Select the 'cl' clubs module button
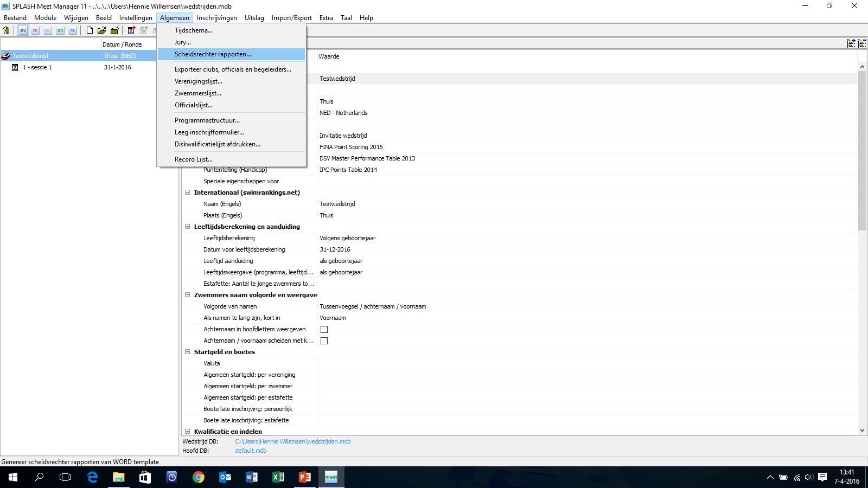Viewport: 868px width, 488px height. [x=48, y=30]
